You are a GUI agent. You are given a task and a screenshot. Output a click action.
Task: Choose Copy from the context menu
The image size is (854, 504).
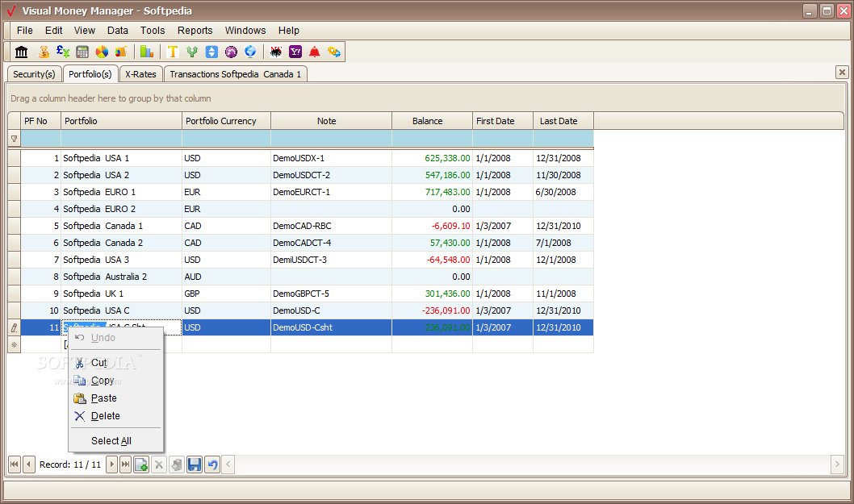pos(115,381)
